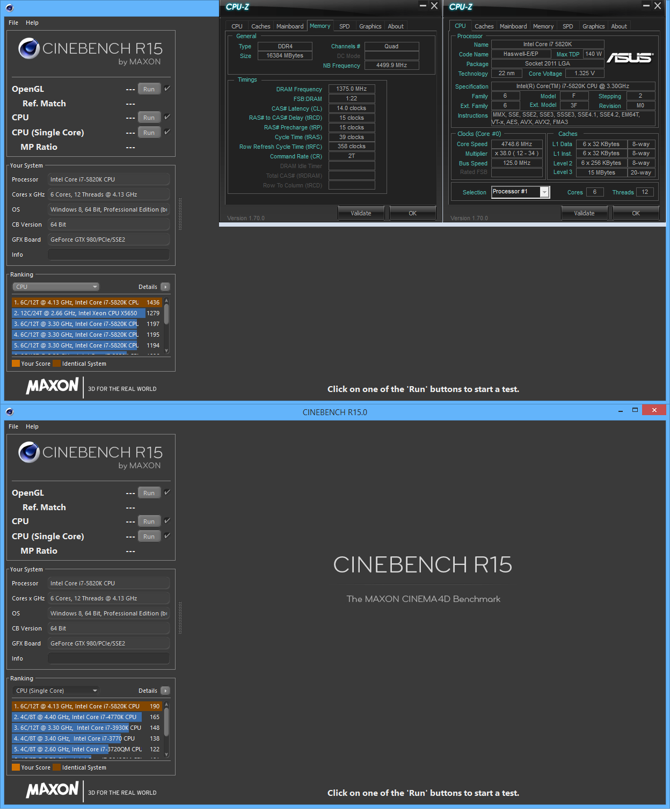
Task: Select the Intel Core i7-3930K ranking row
Action: (87, 728)
